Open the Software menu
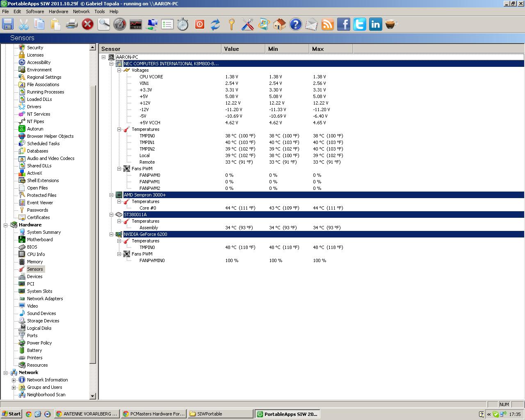Screen dimensions: 525x420 click(x=35, y=11)
